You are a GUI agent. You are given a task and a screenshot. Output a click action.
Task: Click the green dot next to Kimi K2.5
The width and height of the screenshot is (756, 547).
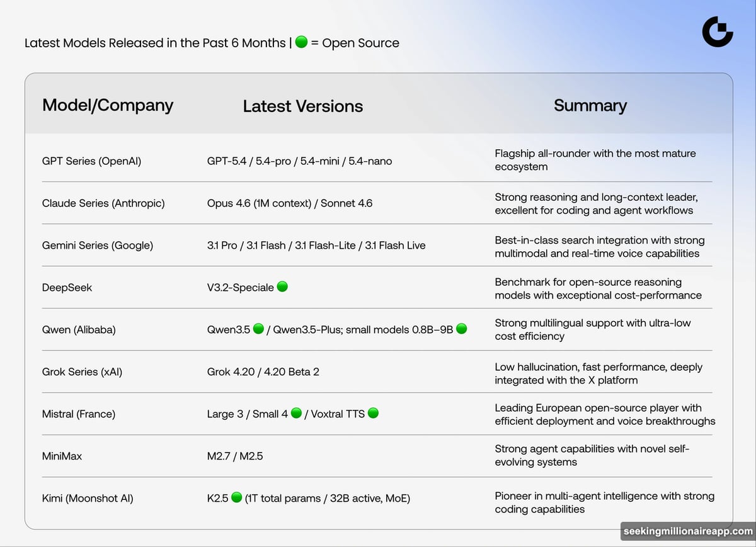point(236,498)
